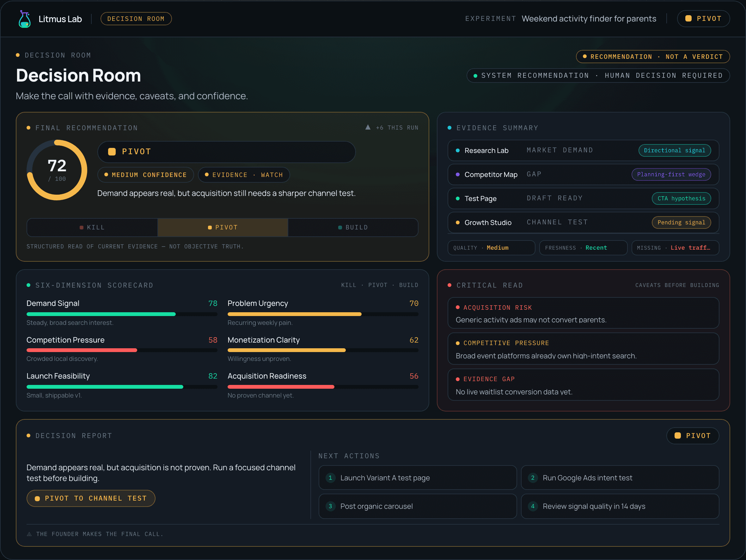This screenshot has height=560, width=746.
Task: Click Review signal quality in 14 days action
Action: tap(620, 506)
